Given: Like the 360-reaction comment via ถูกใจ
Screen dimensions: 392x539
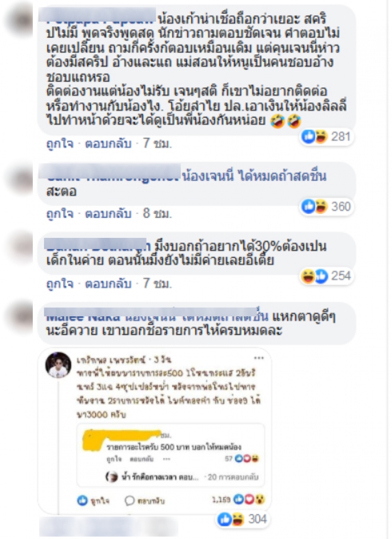Looking at the screenshot, I should click(60, 213).
